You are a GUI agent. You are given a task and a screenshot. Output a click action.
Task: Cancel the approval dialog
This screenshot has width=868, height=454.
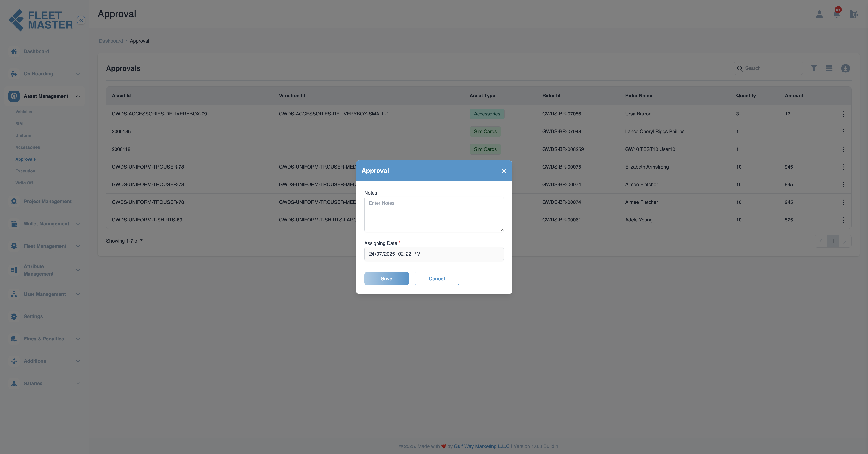coord(437,279)
